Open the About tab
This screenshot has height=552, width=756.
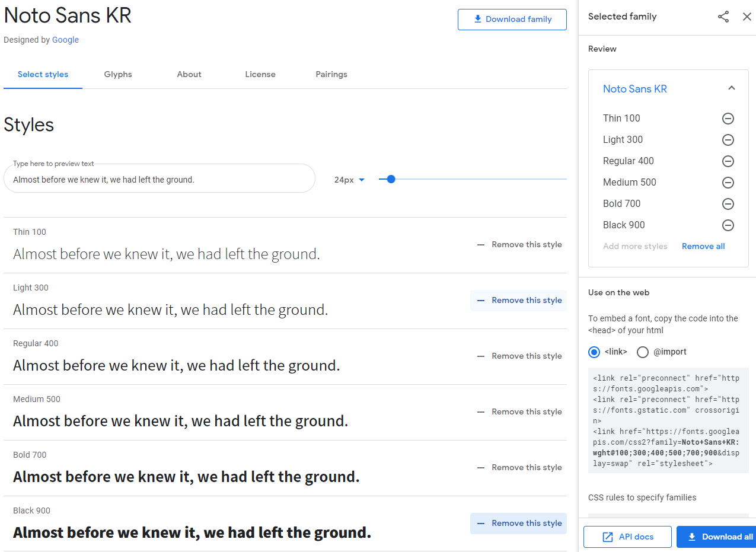[189, 75]
